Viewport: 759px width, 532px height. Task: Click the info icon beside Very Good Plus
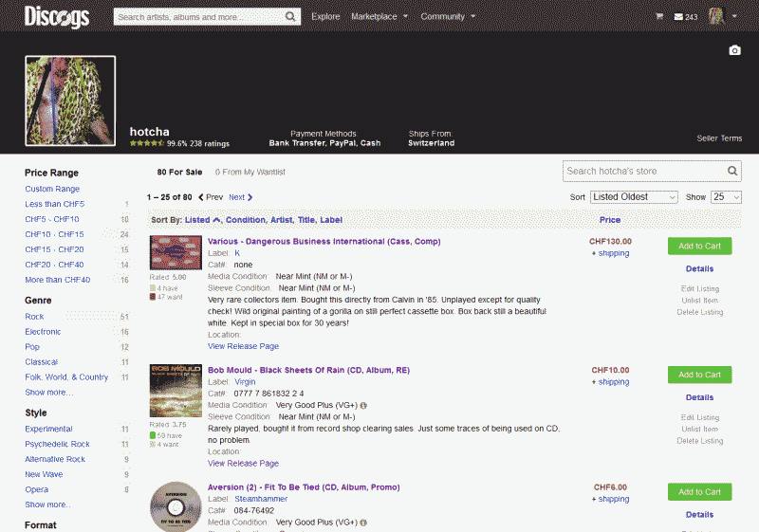364,405
